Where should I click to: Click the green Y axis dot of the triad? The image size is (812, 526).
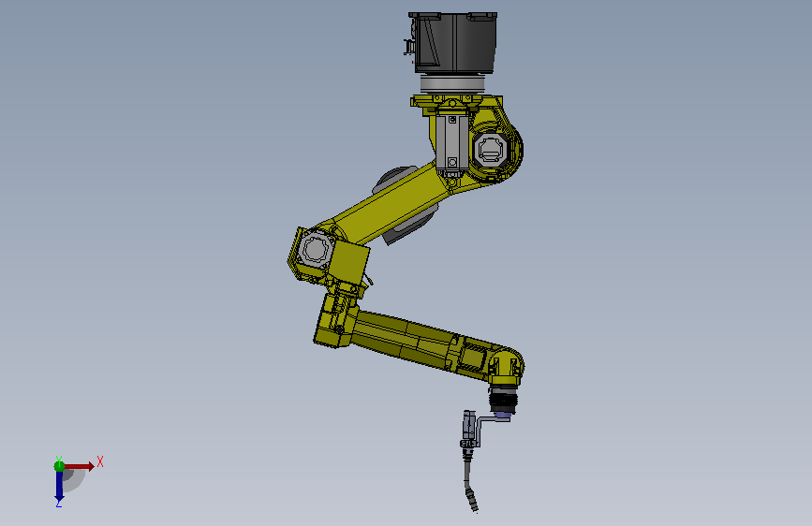tap(59, 466)
